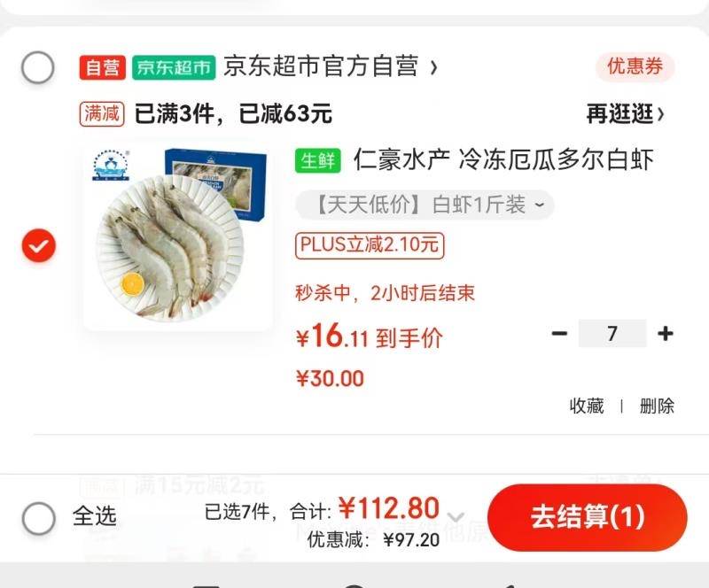
Task: Click the PLUS立减2.10元 discount tag
Action: click(370, 245)
